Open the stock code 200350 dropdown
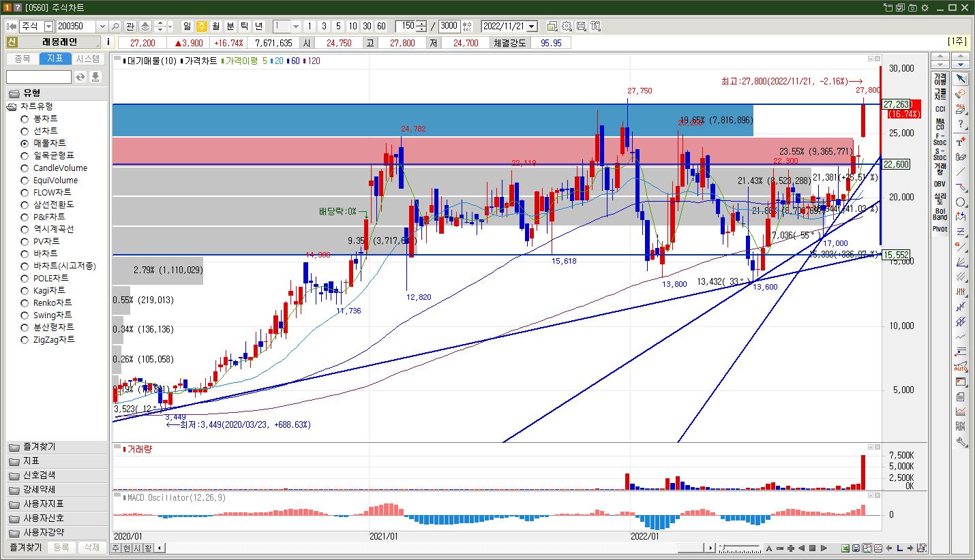Image resolution: width=975 pixels, height=560 pixels. click(102, 26)
